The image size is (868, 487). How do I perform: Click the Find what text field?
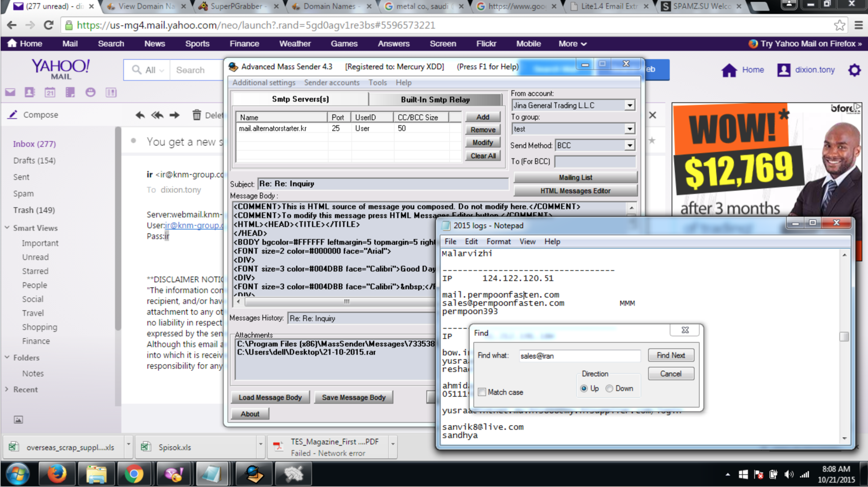coord(579,356)
